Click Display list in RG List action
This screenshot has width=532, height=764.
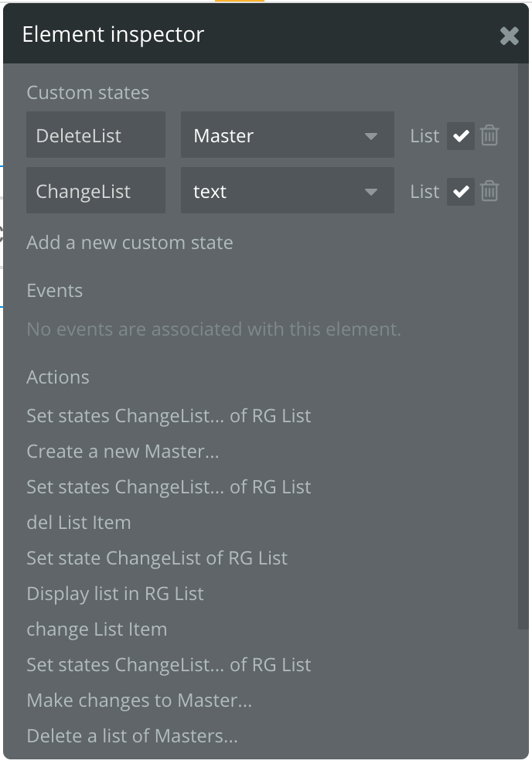click(x=115, y=594)
